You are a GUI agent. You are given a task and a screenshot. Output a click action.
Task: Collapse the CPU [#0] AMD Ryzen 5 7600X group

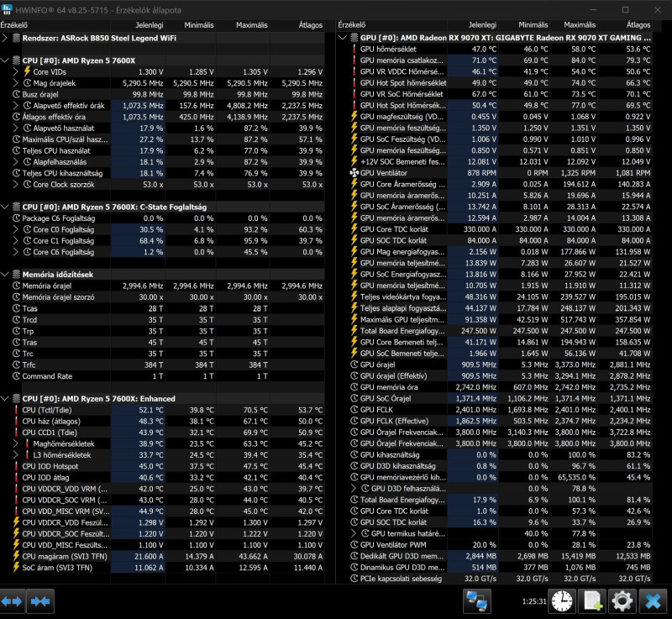click(x=5, y=60)
